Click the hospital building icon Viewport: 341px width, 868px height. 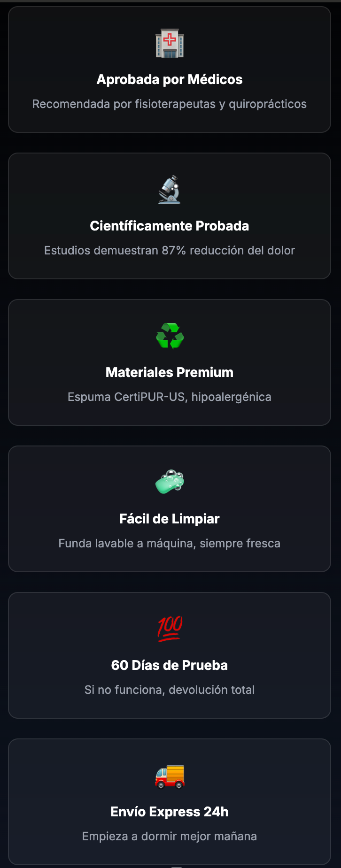[170, 44]
